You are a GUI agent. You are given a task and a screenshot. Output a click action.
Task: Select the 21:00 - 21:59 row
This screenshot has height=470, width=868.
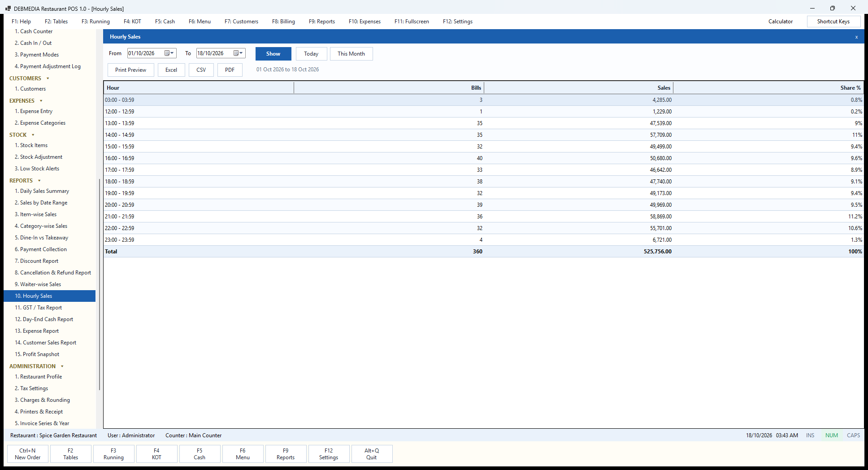tap(483, 217)
